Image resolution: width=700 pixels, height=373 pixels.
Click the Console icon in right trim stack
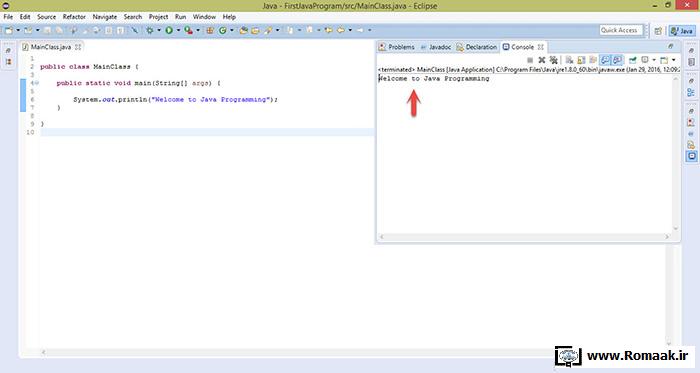coord(691,156)
